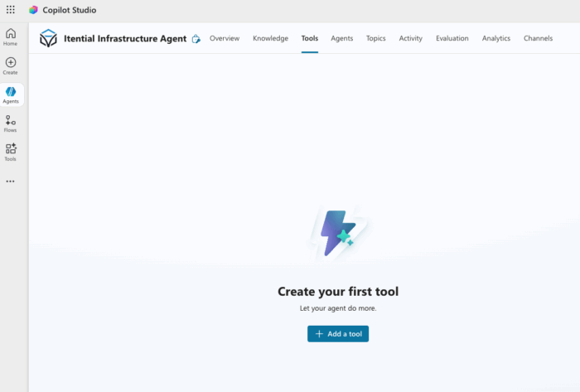The image size is (580, 392).
Task: Click the 'Create your first tool' heading
Action: pos(338,292)
